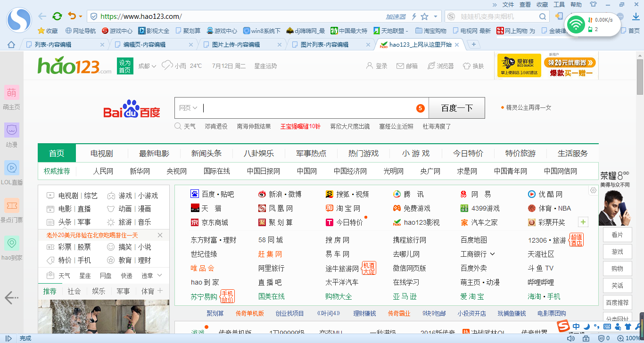Expand the 工商银行 dropdown arrow

coord(493,254)
